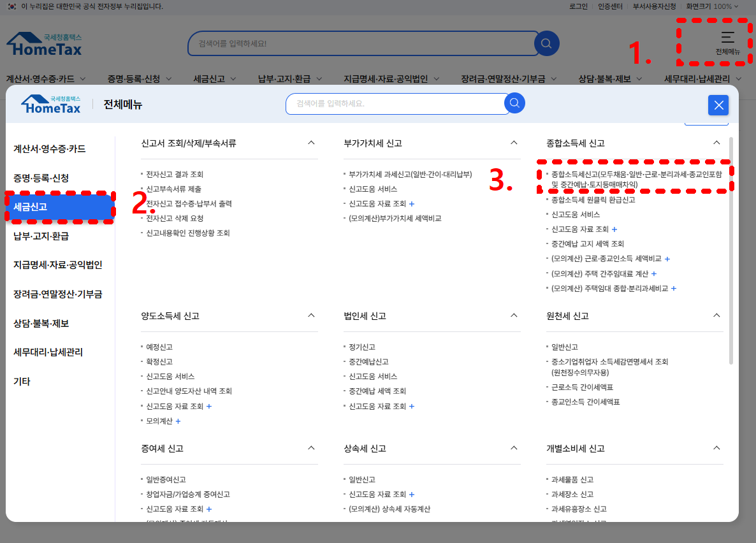This screenshot has height=543, width=756.
Task: Open 중간예납 고지 세액 조회
Action: (588, 244)
